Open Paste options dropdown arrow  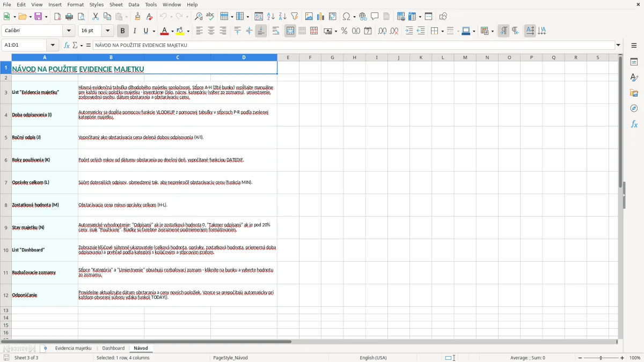126,17
